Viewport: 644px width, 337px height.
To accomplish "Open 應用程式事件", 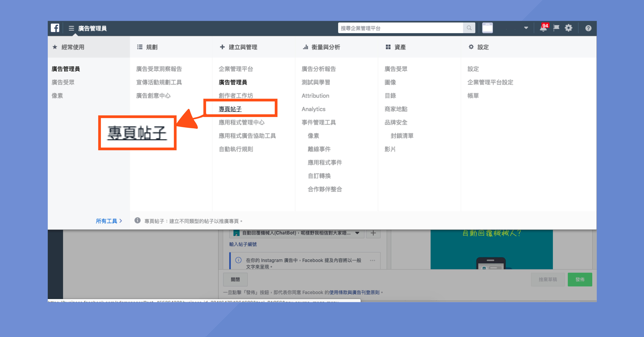I will 325,162.
